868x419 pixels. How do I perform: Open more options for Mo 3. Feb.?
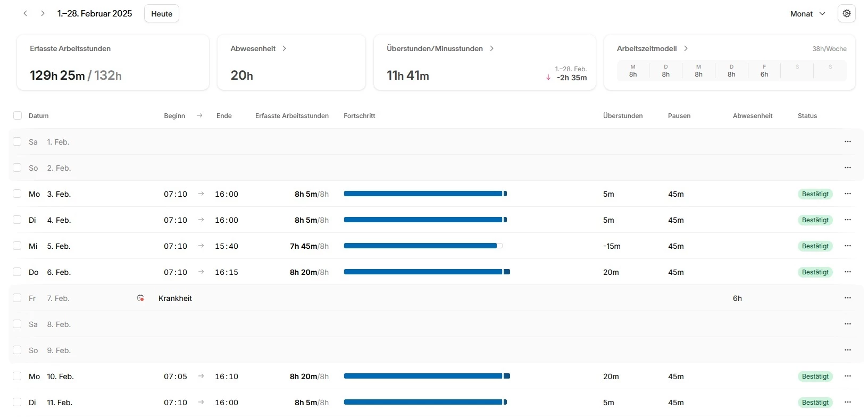tap(848, 194)
